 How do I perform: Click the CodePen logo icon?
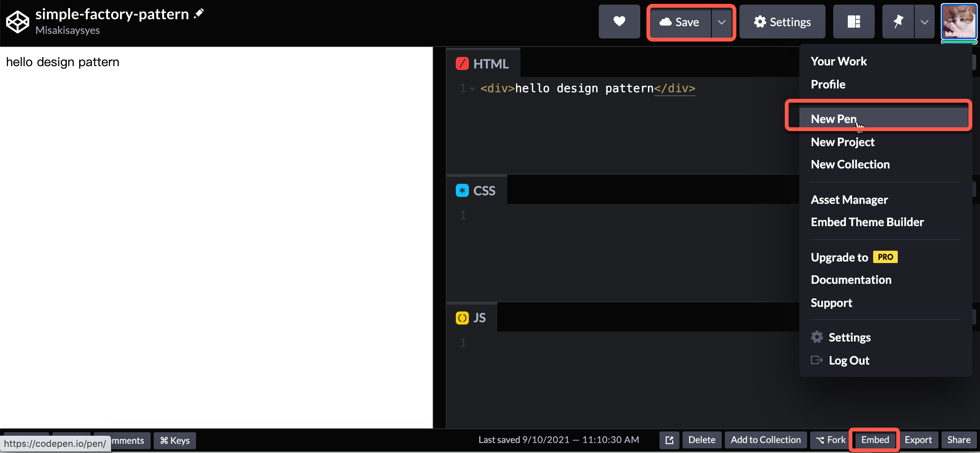point(17,22)
